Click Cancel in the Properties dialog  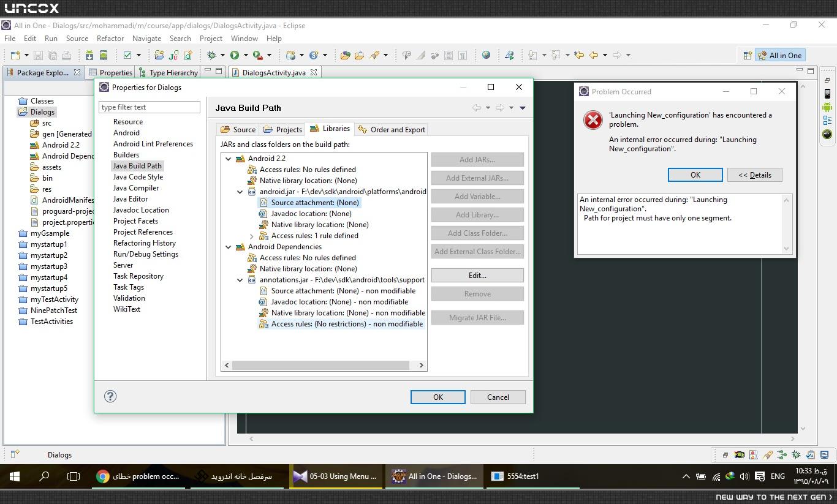point(498,397)
